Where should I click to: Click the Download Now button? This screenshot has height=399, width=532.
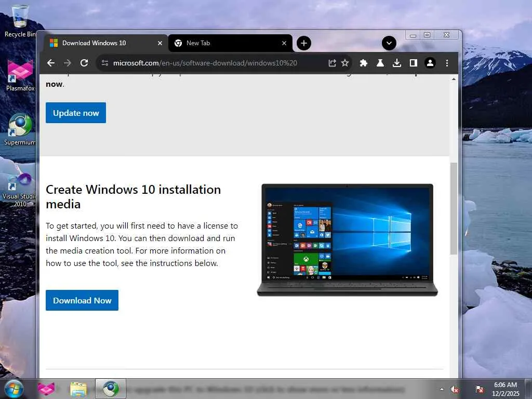(82, 300)
